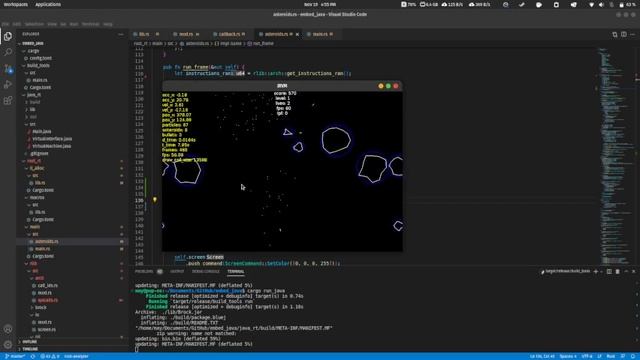Open the Extensions view
640x360 pixels.
click(x=8, y=100)
